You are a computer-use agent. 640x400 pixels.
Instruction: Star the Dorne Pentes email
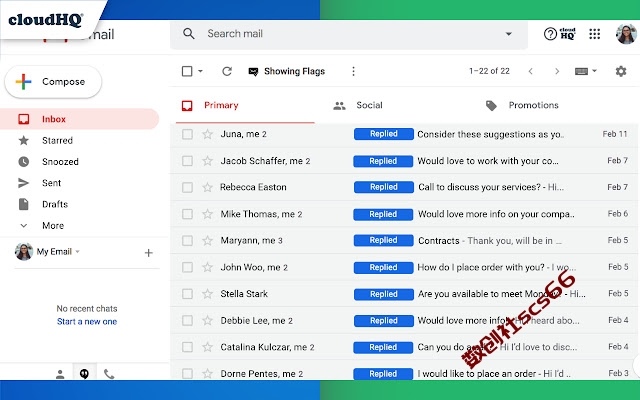coord(208,373)
